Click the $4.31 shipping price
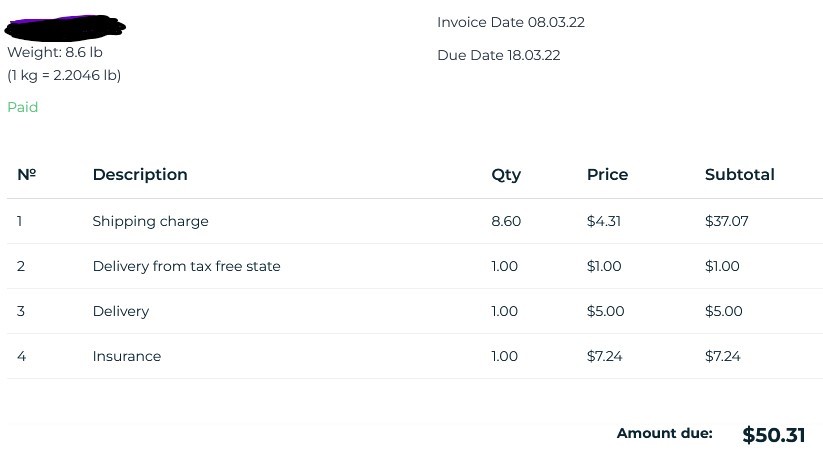823x462 pixels. point(603,221)
